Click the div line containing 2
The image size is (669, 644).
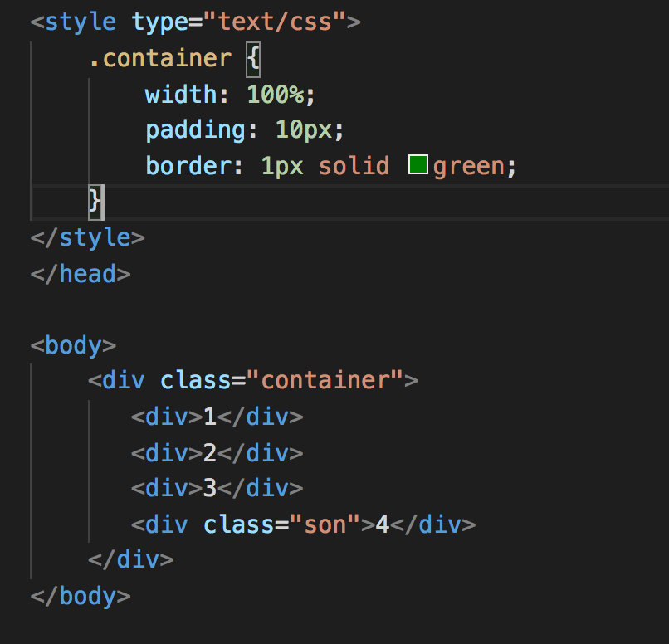click(x=217, y=452)
